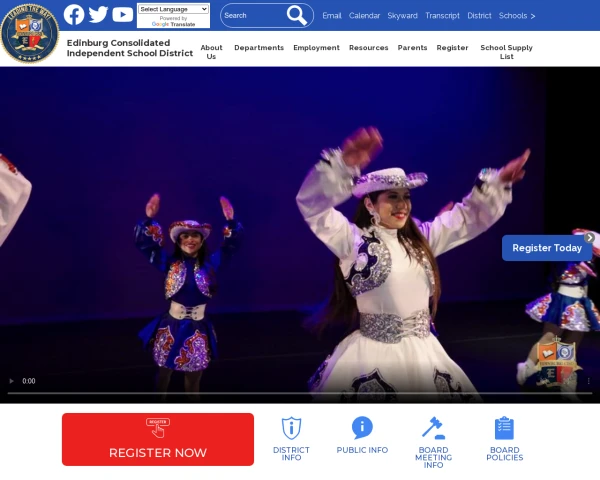This screenshot has height=480, width=600.
Task: Open the Register menu item
Action: pos(452,48)
